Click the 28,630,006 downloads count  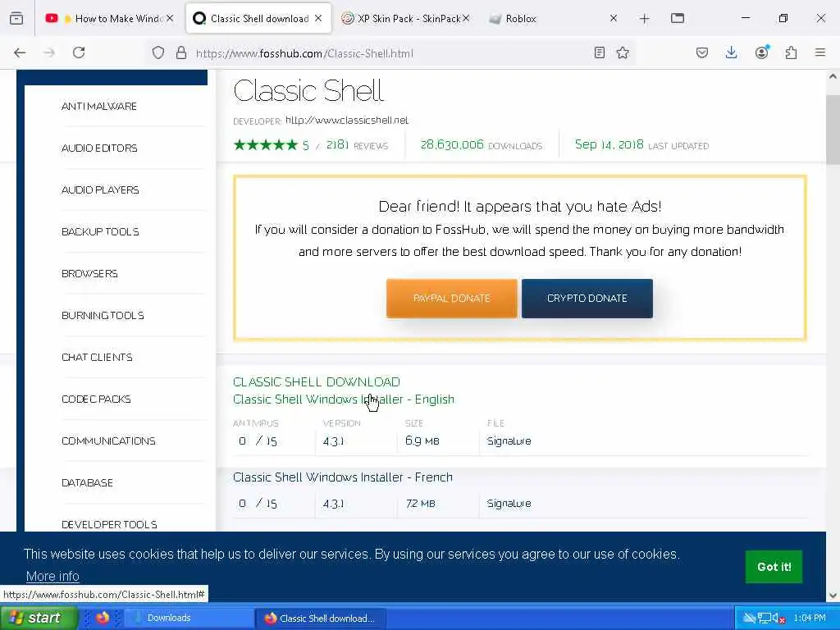(452, 144)
